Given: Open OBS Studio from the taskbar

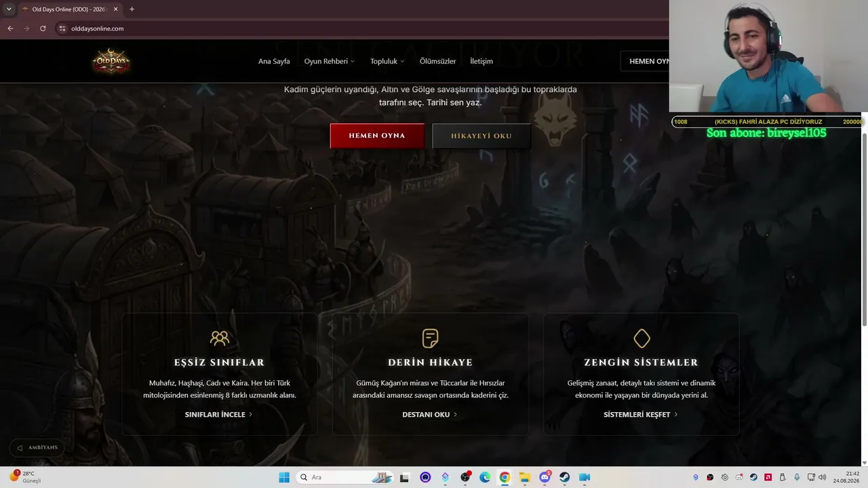Looking at the screenshot, I should pyautogui.click(x=465, y=477).
